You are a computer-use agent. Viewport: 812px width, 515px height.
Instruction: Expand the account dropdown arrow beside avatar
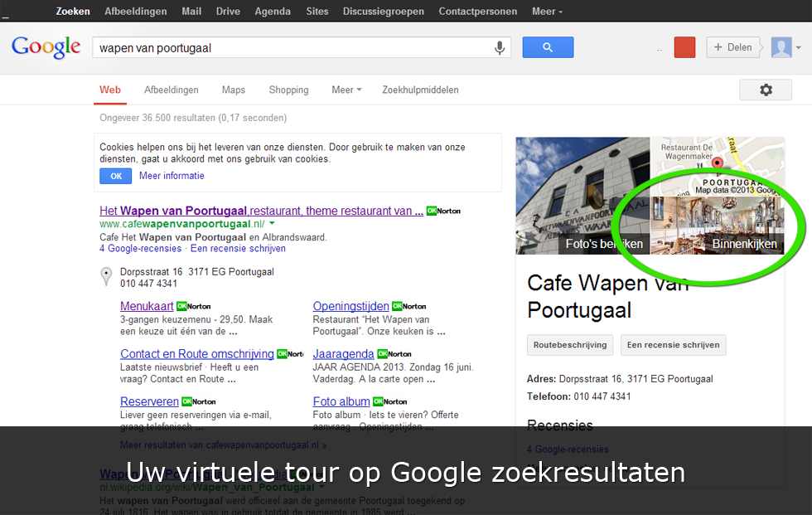click(x=799, y=47)
